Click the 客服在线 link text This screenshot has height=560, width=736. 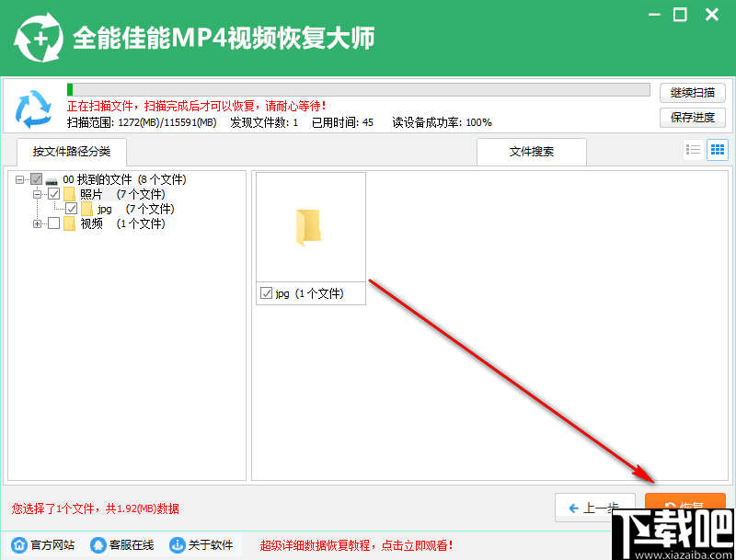(x=132, y=545)
